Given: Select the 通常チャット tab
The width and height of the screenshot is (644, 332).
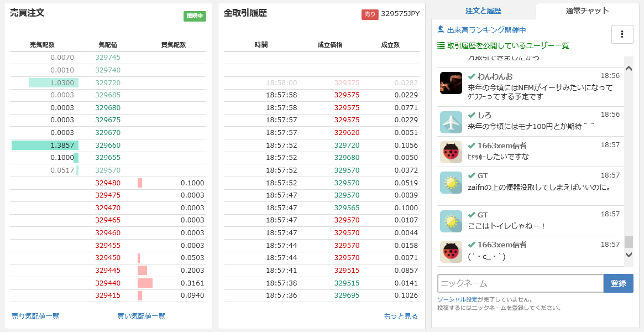Looking at the screenshot, I should 587,11.
